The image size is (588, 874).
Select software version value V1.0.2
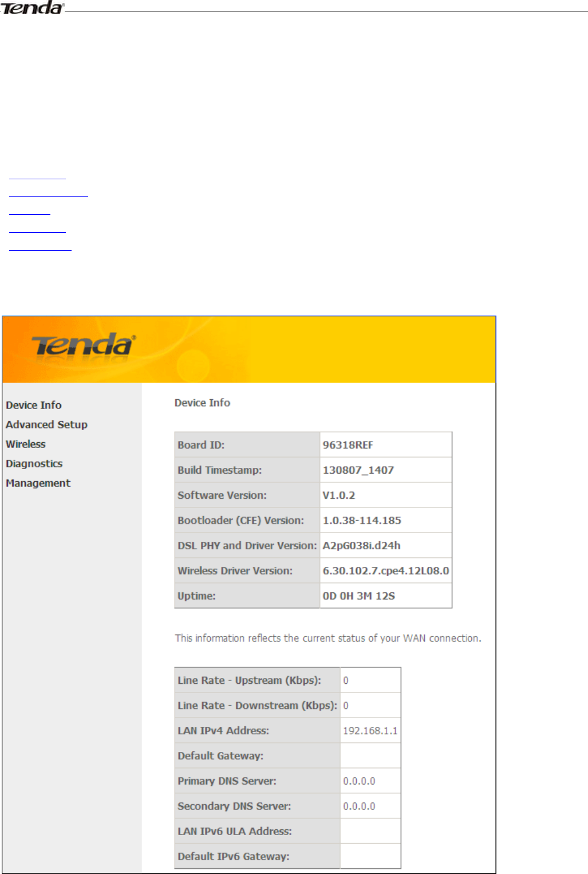pyautogui.click(x=339, y=495)
